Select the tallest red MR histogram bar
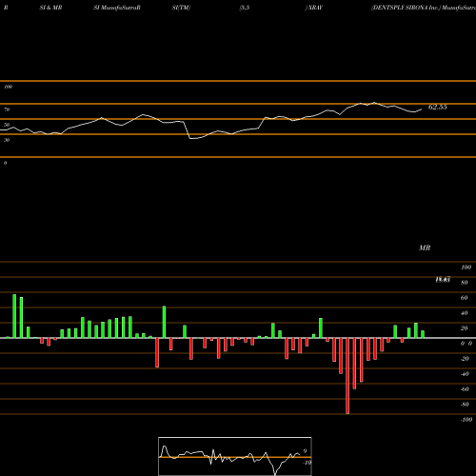476x476 pixels. pyautogui.click(x=347, y=376)
